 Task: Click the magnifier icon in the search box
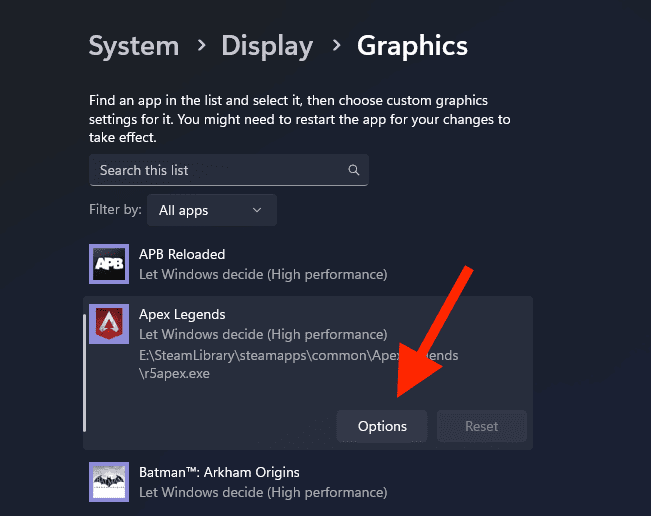(353, 170)
